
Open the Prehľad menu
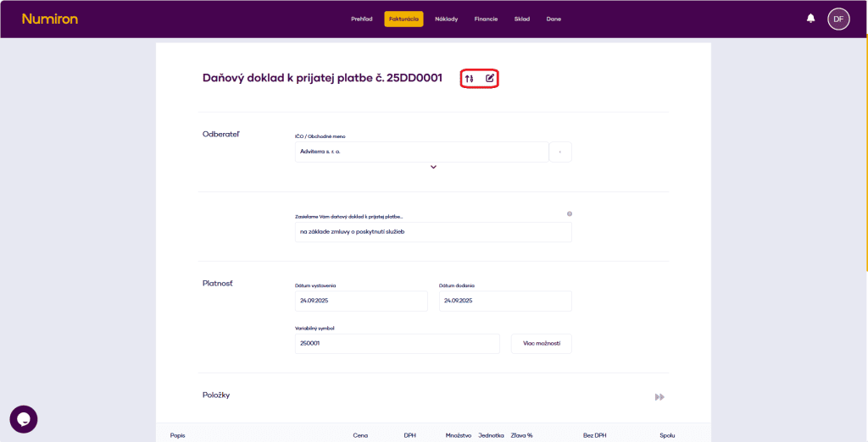point(362,19)
